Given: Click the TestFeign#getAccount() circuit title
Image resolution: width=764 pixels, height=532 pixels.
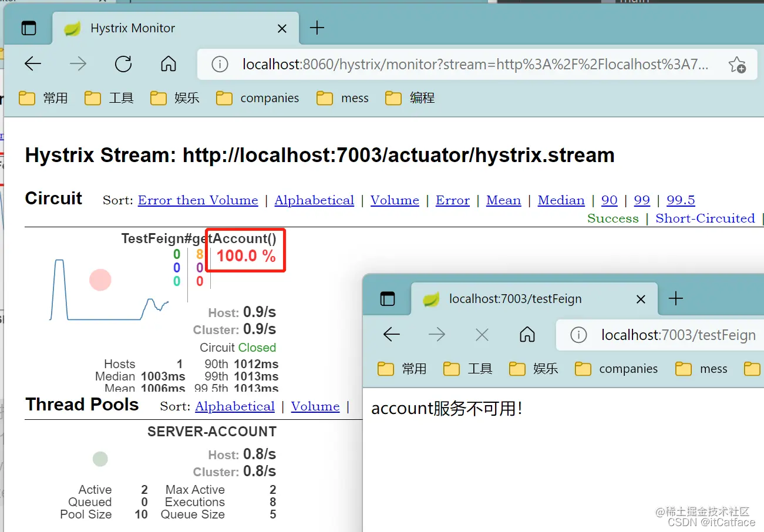Looking at the screenshot, I should pos(198,238).
